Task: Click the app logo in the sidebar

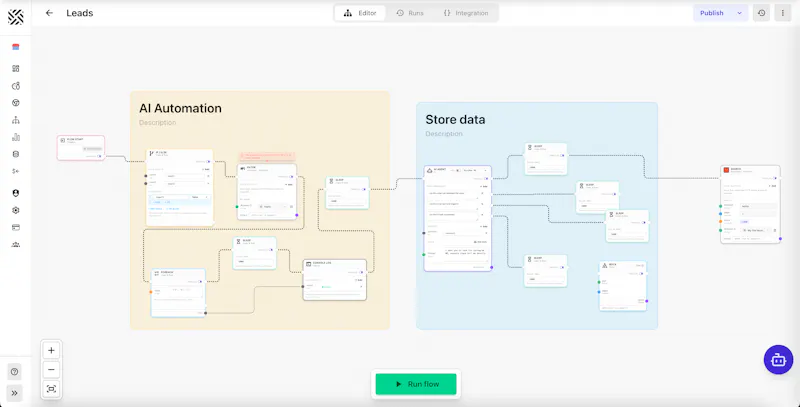Action: [15, 17]
